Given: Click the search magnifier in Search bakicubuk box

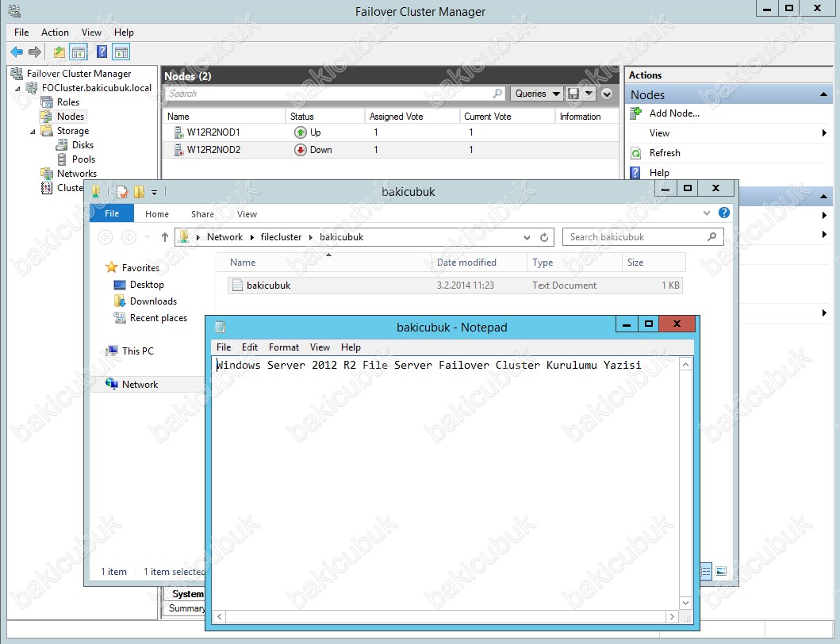Looking at the screenshot, I should 712,237.
